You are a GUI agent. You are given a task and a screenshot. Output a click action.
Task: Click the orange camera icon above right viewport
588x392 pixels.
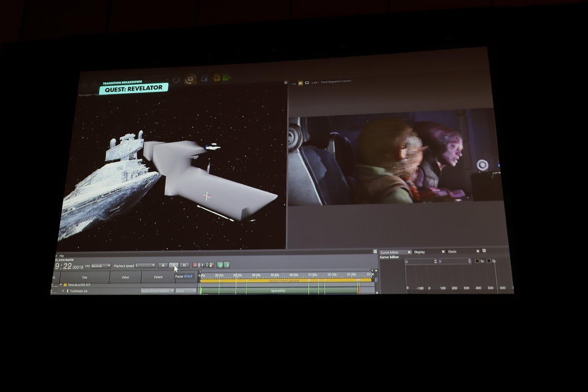300,83
